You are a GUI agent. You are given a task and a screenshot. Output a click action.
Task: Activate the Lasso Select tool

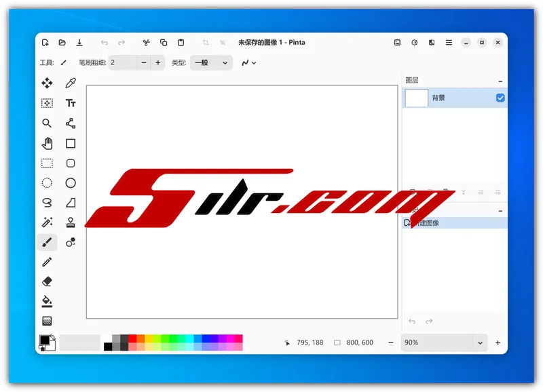coord(47,202)
